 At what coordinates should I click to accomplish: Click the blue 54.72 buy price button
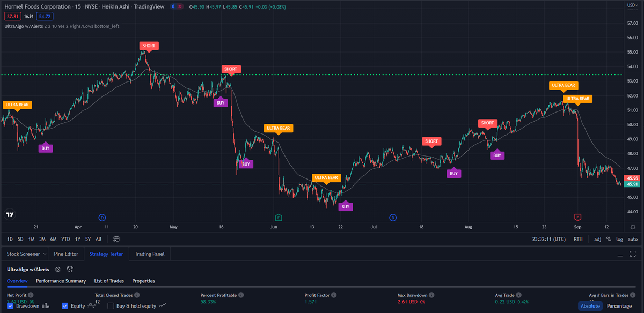click(46, 16)
